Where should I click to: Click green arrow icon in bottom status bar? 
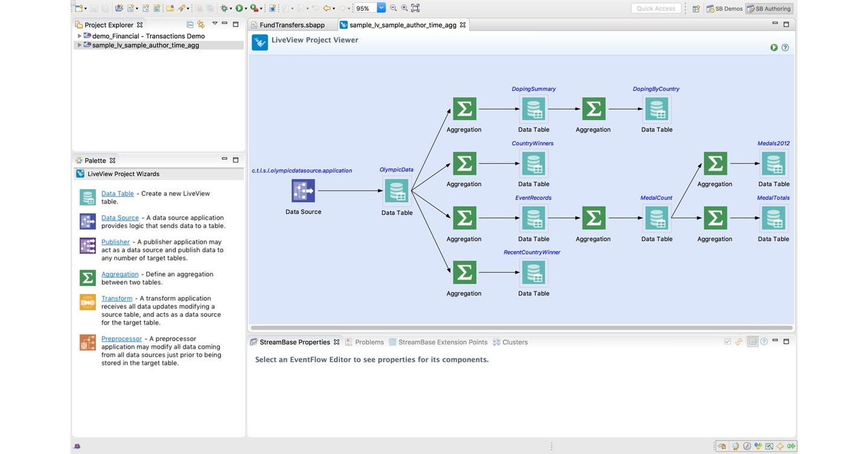[x=791, y=446]
